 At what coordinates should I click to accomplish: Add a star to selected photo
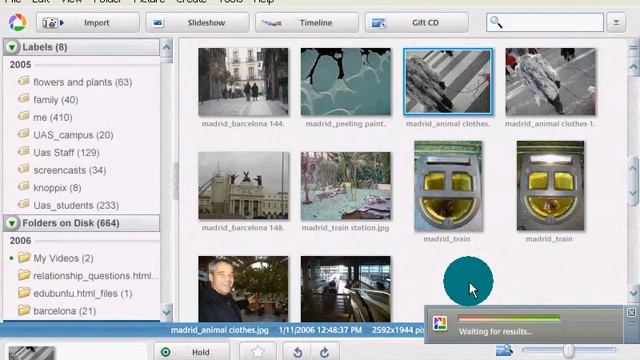click(x=258, y=352)
